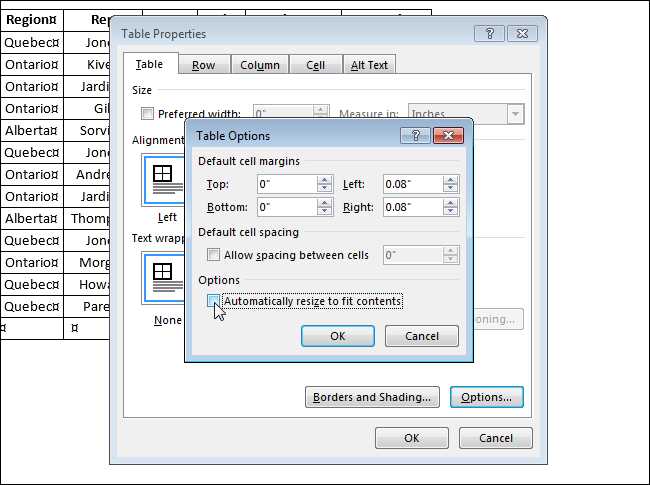This screenshot has width=650, height=485.
Task: Click into the Top margin input field
Action: [287, 184]
